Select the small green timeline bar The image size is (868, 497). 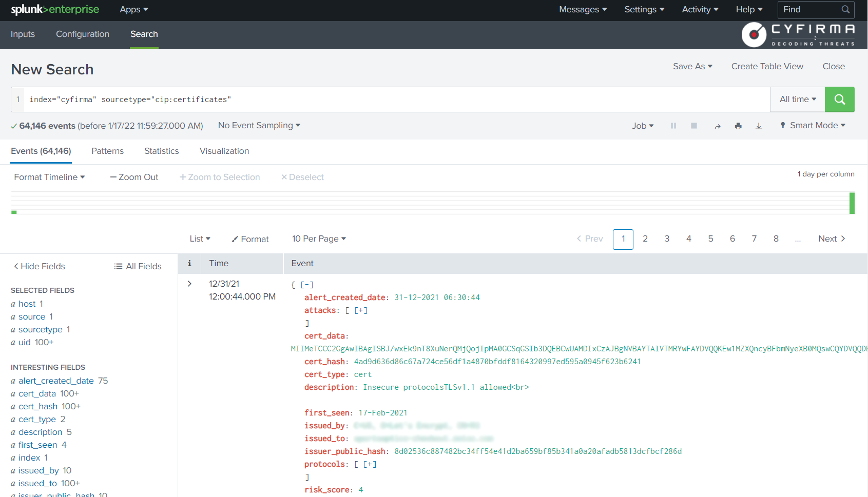(x=14, y=212)
